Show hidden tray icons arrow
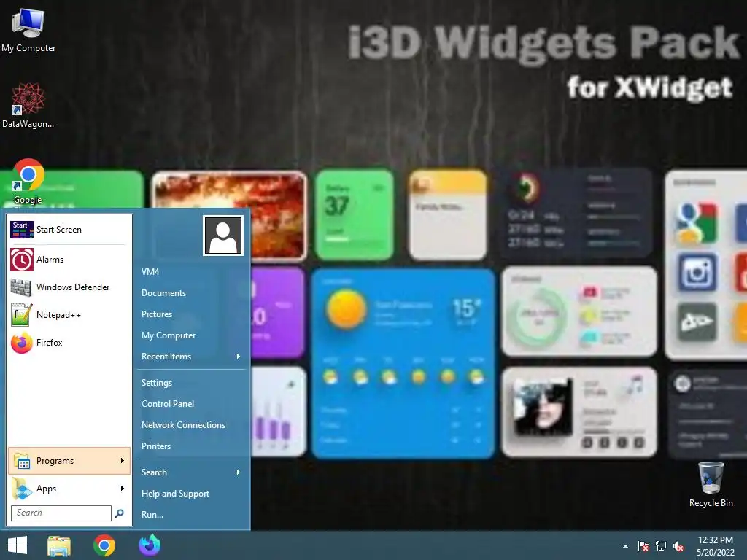Viewport: 747px width, 560px height. 625,546
